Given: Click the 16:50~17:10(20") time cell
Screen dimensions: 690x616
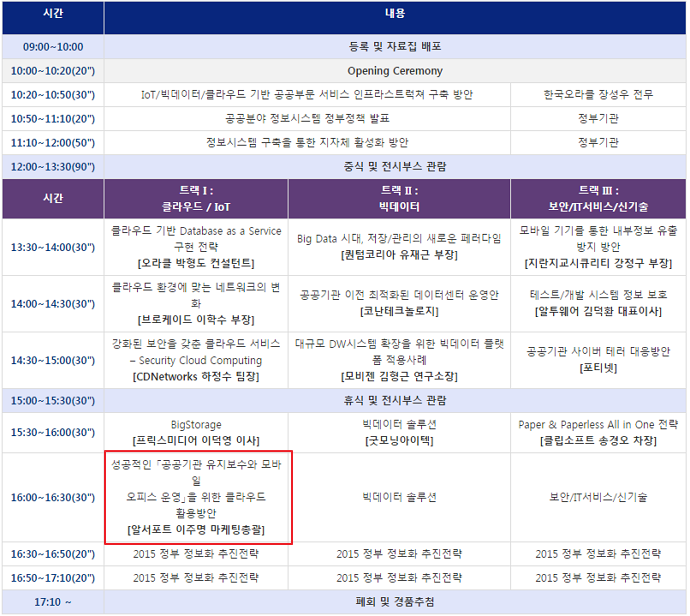Looking at the screenshot, I should coord(53,578).
